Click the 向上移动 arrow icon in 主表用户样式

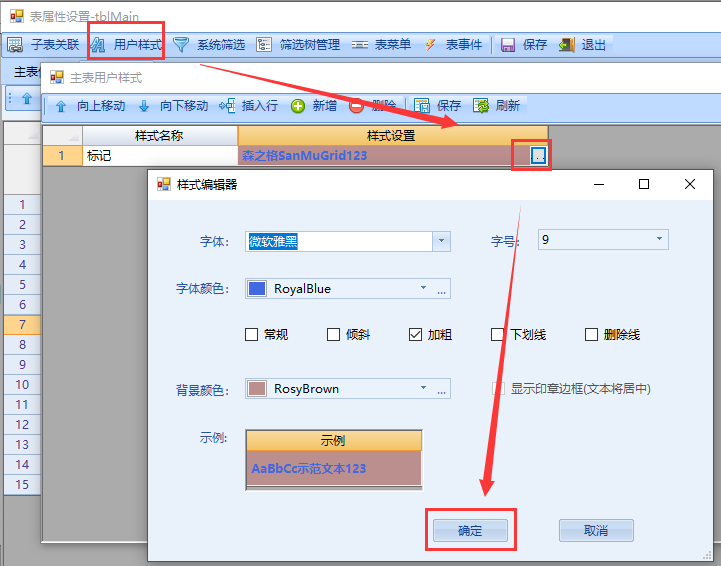[x=61, y=106]
